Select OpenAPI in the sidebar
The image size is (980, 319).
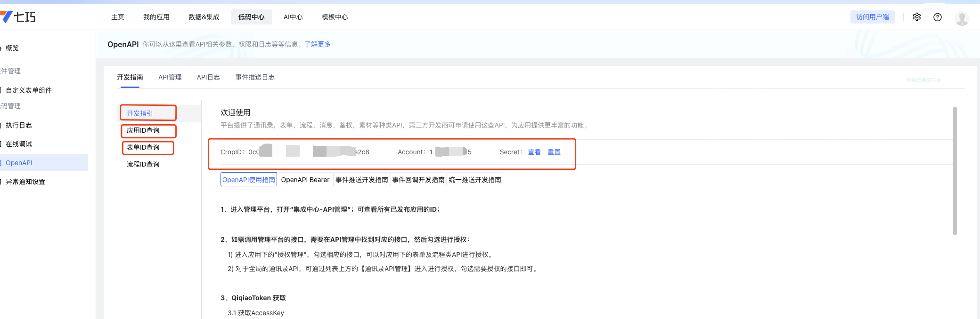[x=44, y=163]
